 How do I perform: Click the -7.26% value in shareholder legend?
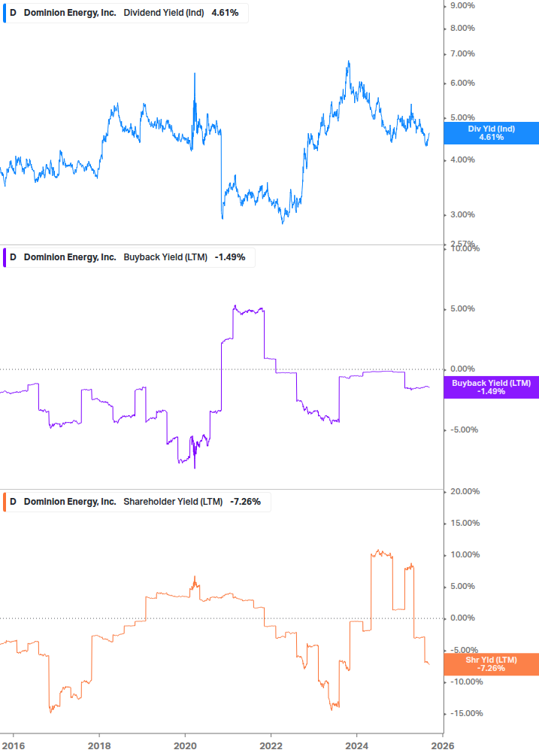point(245,502)
